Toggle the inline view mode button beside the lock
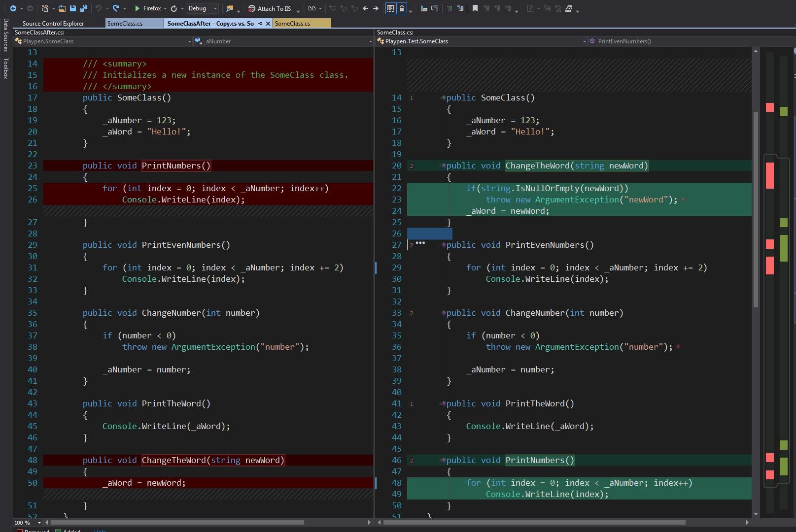Image resolution: width=796 pixels, height=532 pixels. pos(391,8)
